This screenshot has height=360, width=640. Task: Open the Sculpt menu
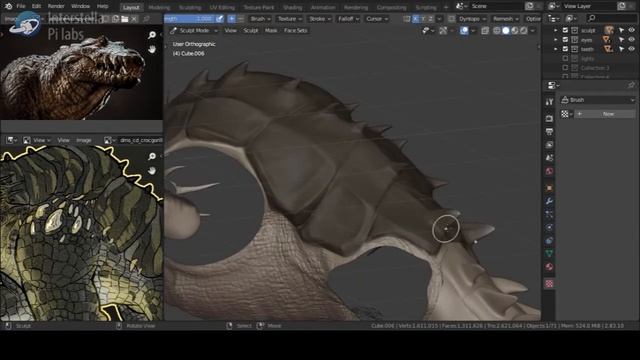251,31
